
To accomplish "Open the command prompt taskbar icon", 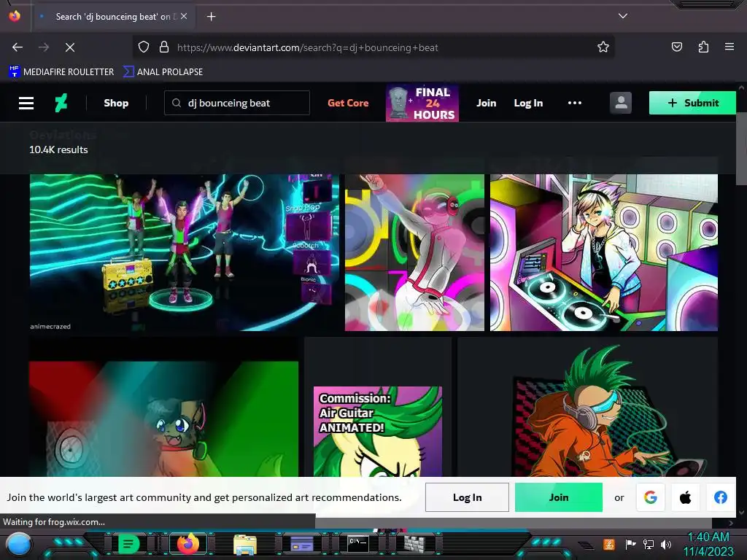I will (x=357, y=543).
